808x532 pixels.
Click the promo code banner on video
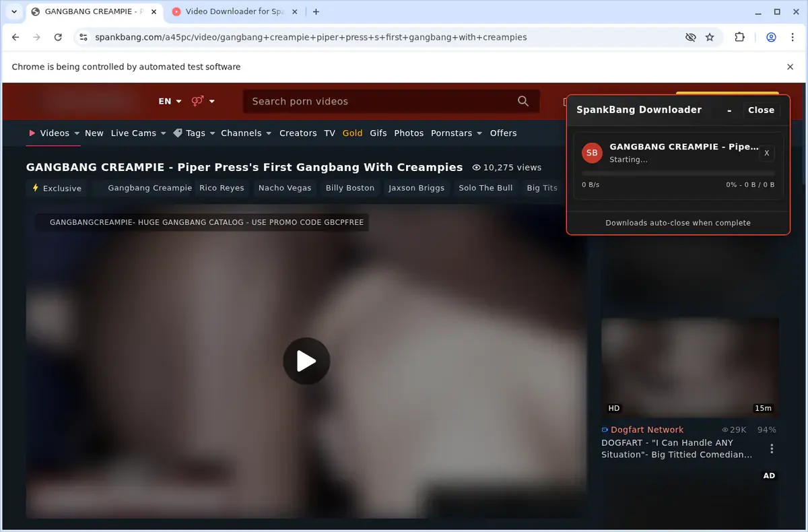click(203, 222)
